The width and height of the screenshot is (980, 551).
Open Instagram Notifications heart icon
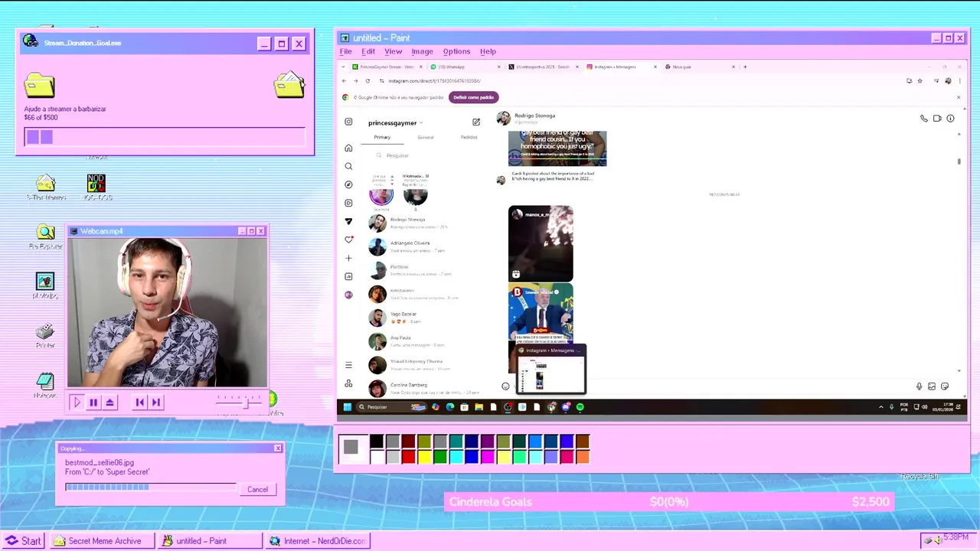[348, 240]
